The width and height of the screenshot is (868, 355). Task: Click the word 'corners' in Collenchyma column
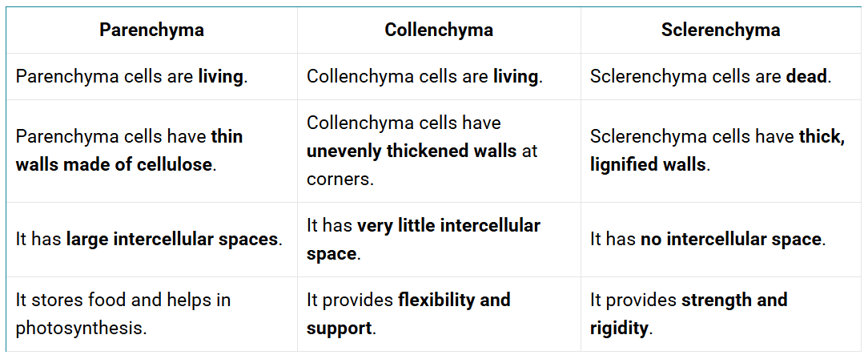(x=338, y=179)
